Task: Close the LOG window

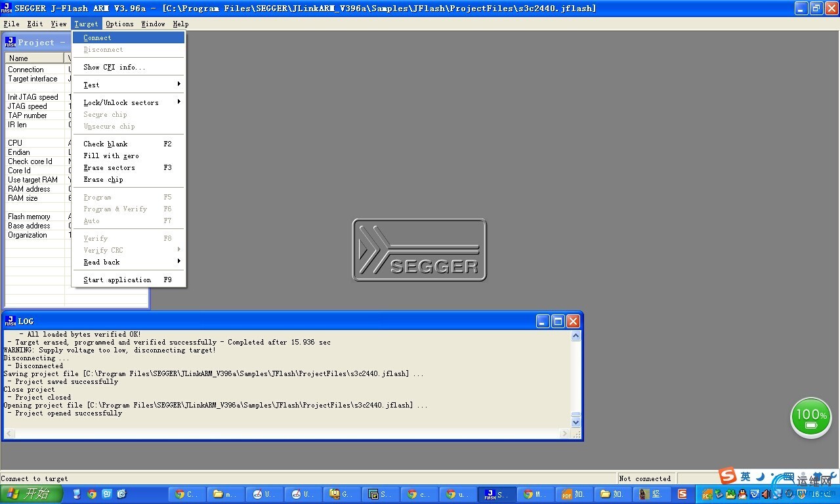Action: point(573,321)
